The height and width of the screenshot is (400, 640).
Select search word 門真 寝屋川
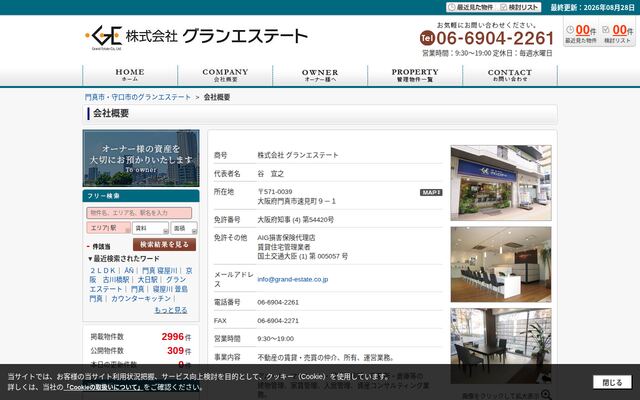159,271
